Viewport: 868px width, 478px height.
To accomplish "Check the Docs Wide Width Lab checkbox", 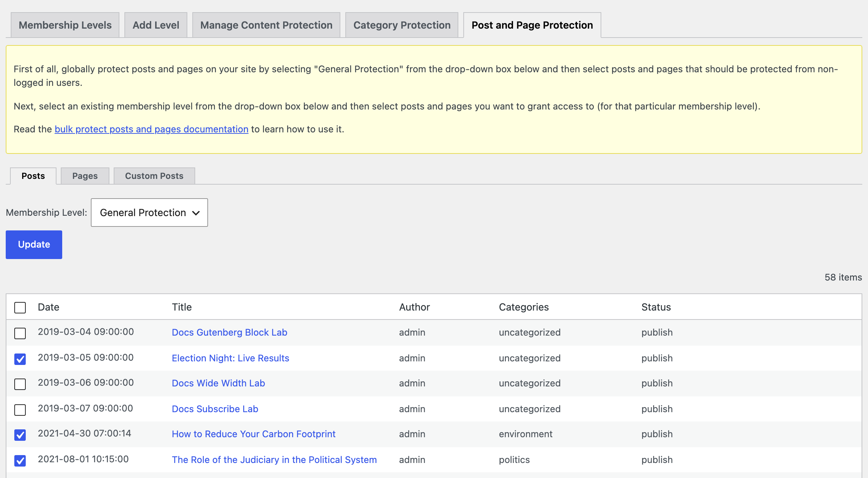I will coord(20,384).
